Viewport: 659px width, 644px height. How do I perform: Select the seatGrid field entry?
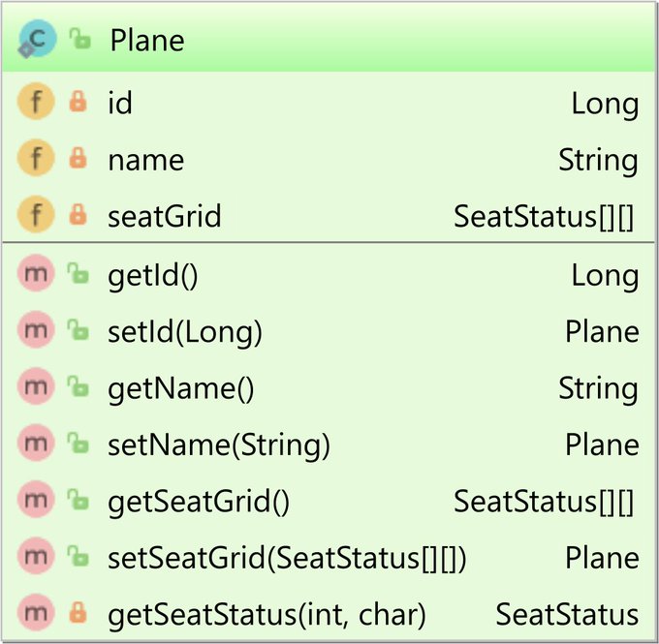329,215
